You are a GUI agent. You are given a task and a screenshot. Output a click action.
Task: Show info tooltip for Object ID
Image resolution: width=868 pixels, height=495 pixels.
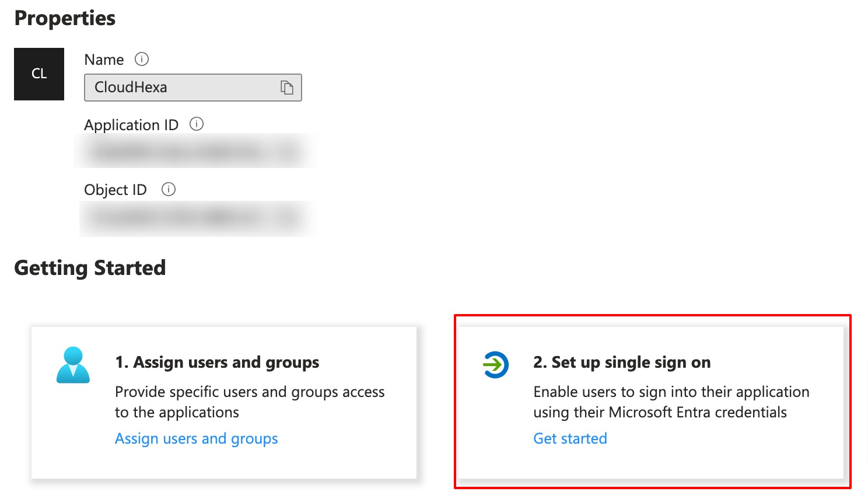click(x=169, y=189)
